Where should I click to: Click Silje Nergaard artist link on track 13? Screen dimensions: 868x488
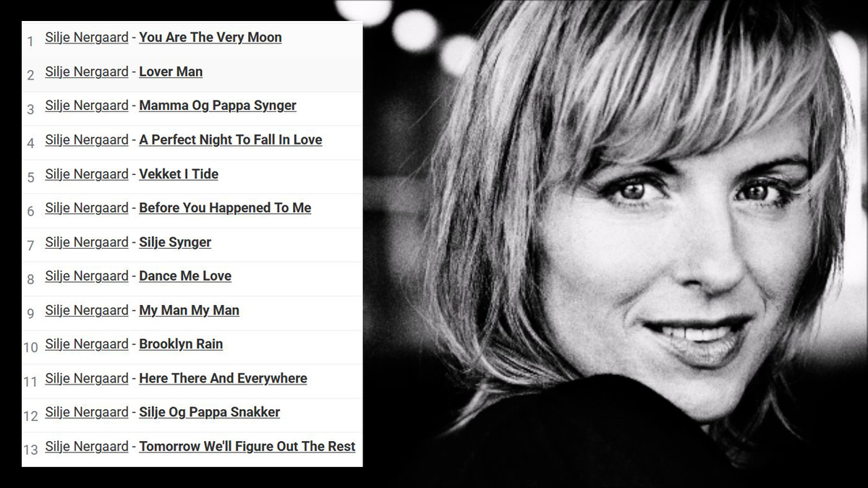87,447
